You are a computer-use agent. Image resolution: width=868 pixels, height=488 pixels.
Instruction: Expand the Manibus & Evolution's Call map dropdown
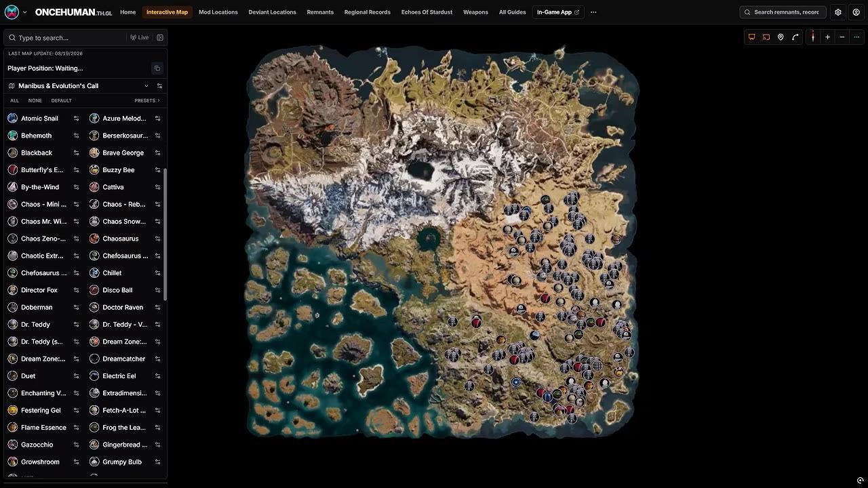pos(146,86)
